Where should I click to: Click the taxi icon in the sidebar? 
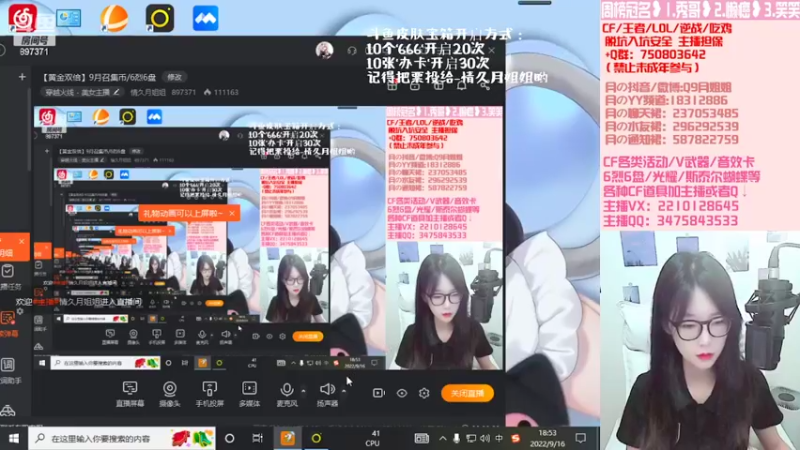8,410
